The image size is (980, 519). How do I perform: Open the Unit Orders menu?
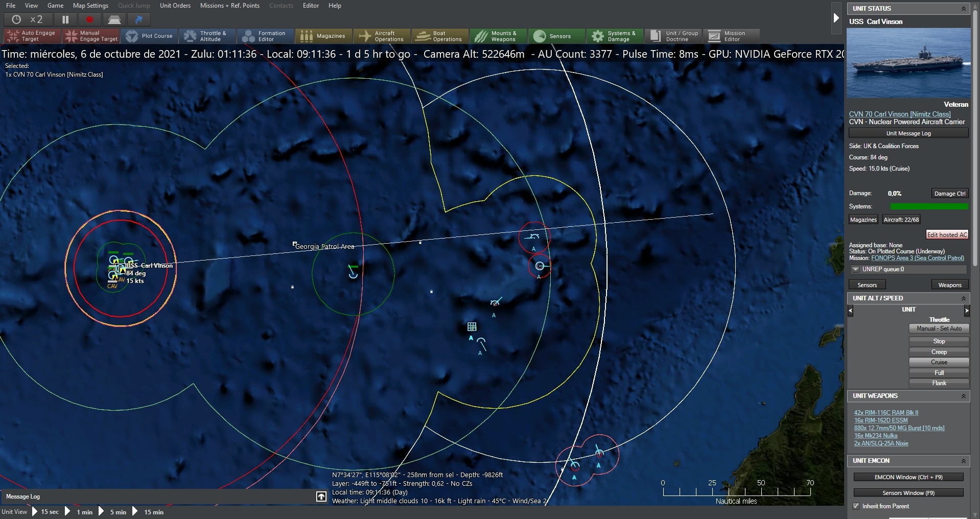175,6
